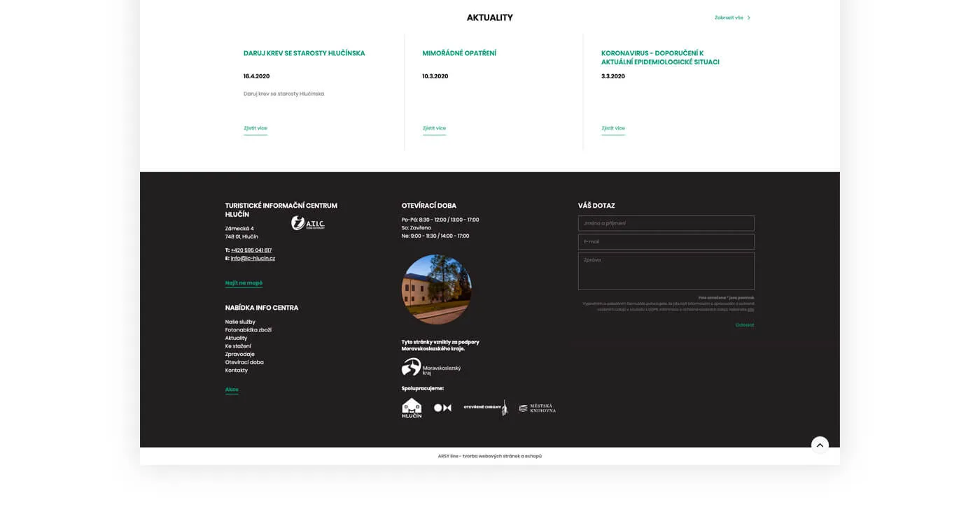
Task: Click the green Akce link
Action: (232, 390)
